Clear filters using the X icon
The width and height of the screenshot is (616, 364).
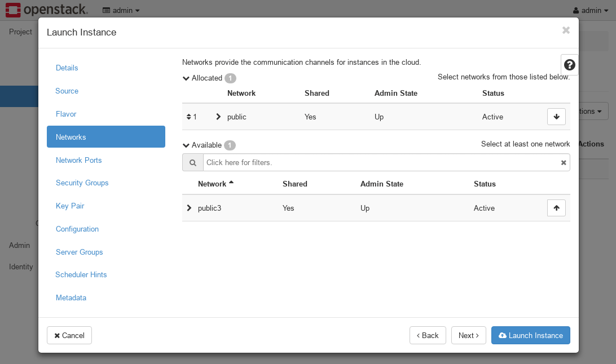point(563,162)
